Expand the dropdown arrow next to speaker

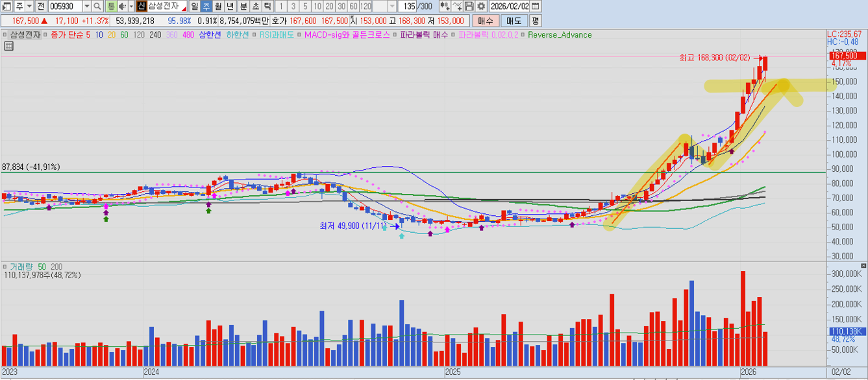tap(131, 6)
